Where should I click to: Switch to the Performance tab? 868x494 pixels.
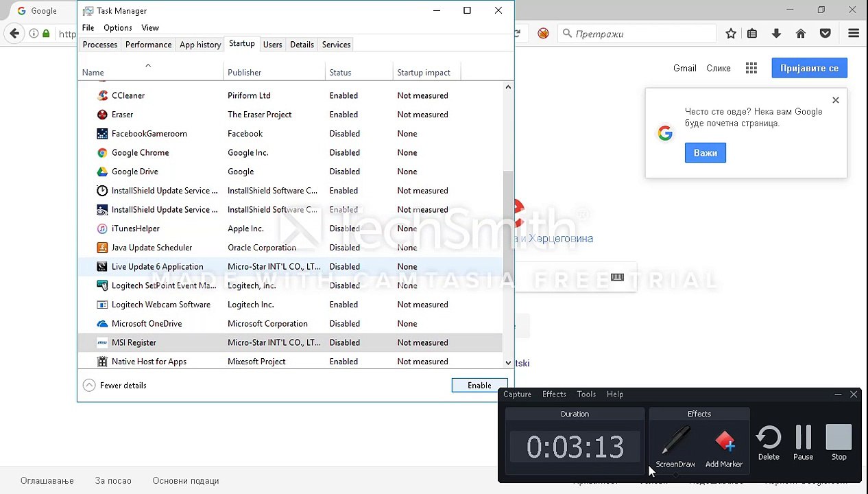point(148,45)
